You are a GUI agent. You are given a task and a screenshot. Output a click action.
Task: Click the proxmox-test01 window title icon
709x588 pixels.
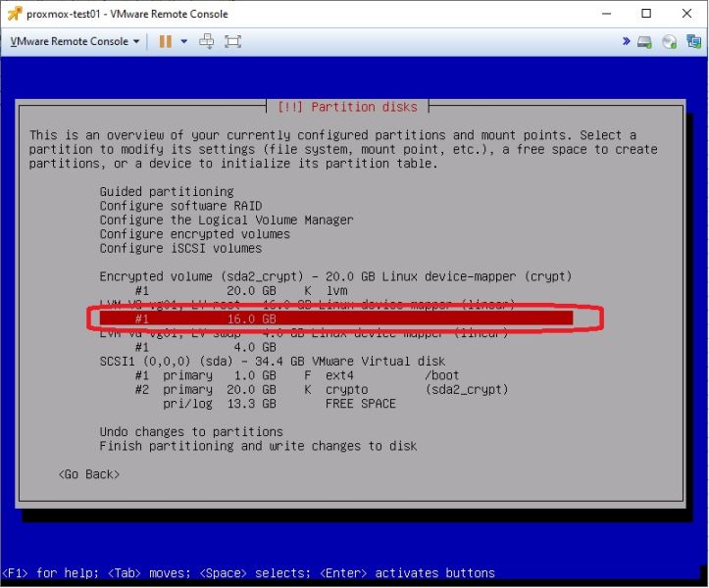click(x=15, y=14)
